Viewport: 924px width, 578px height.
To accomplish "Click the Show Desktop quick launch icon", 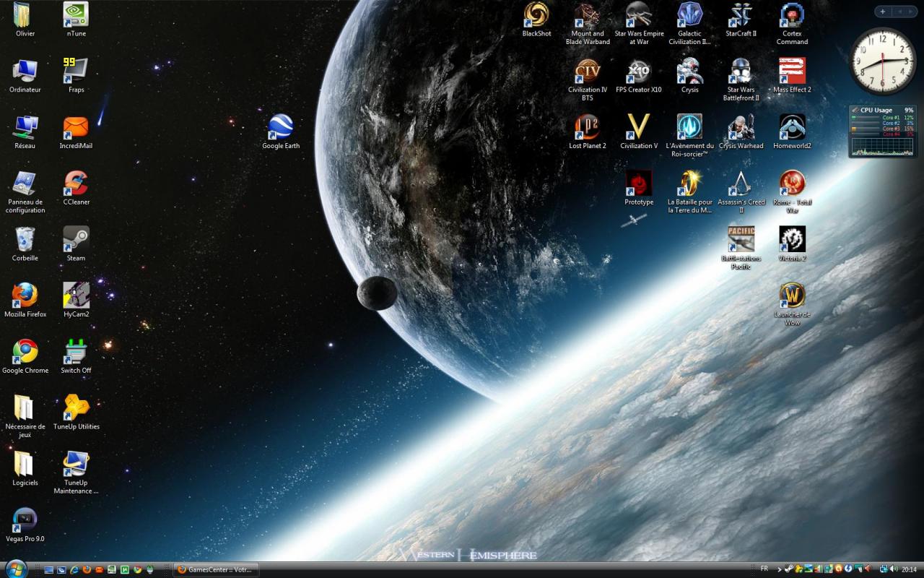I will (x=48, y=570).
